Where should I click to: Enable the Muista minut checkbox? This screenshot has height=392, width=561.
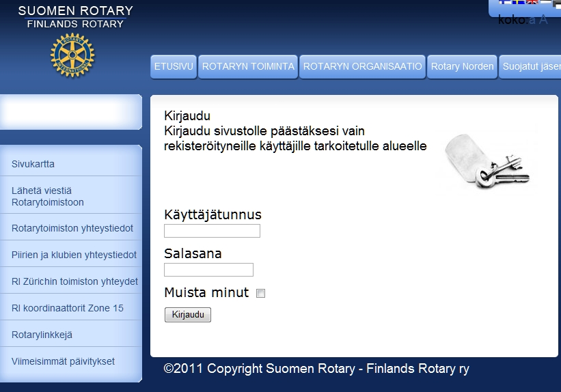pyautogui.click(x=260, y=293)
